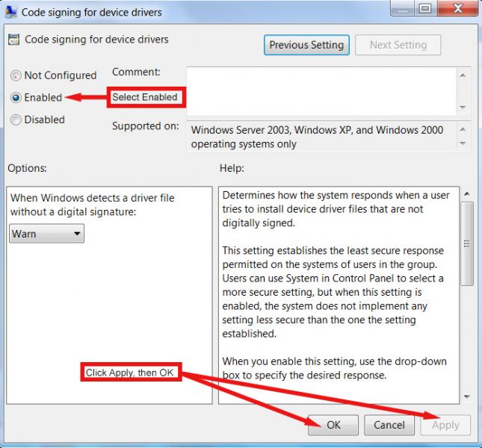This screenshot has height=448, width=482.
Task: Click the Supported on box down arrow
Action: [x=463, y=143]
